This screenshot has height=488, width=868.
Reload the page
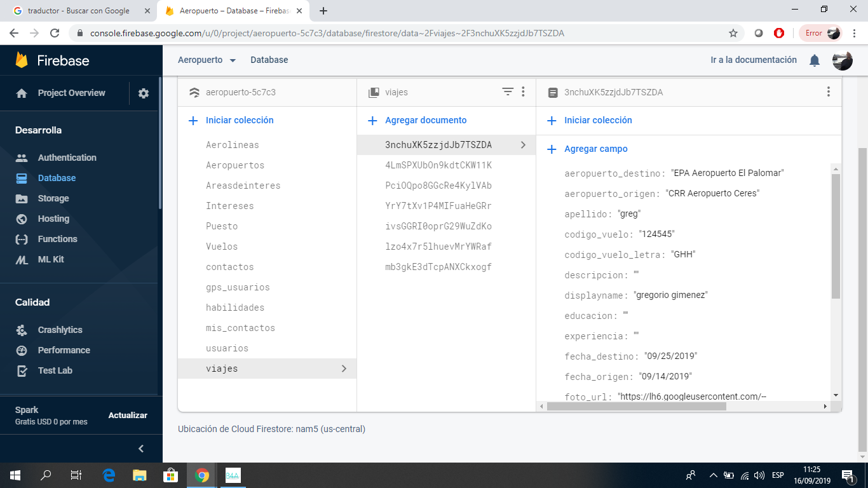pyautogui.click(x=55, y=33)
